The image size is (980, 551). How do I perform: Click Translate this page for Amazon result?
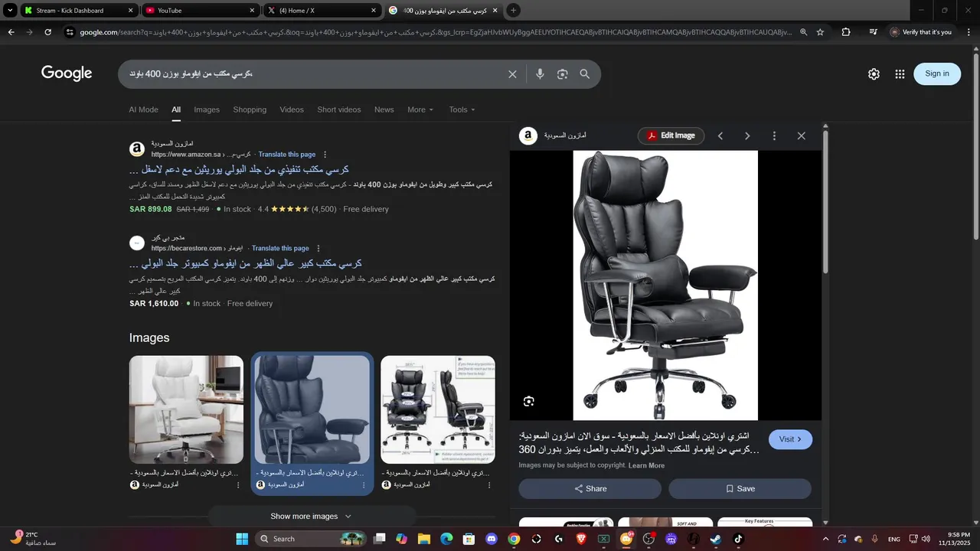tap(287, 155)
